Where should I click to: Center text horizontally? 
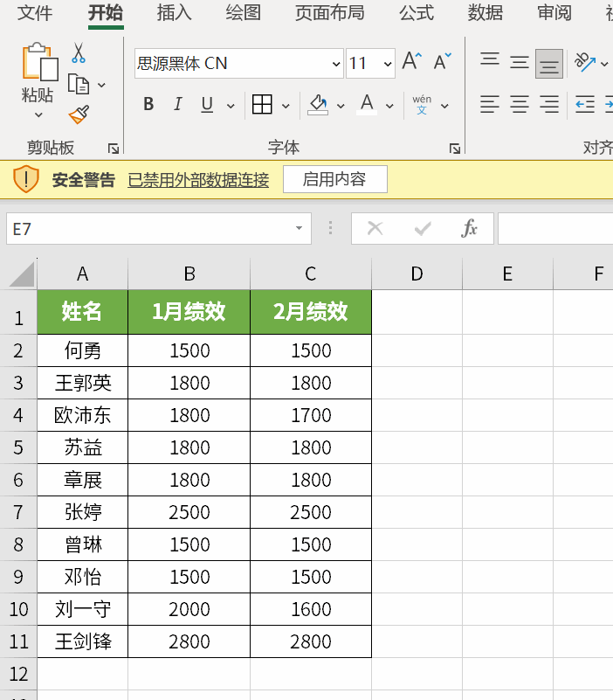tap(520, 104)
